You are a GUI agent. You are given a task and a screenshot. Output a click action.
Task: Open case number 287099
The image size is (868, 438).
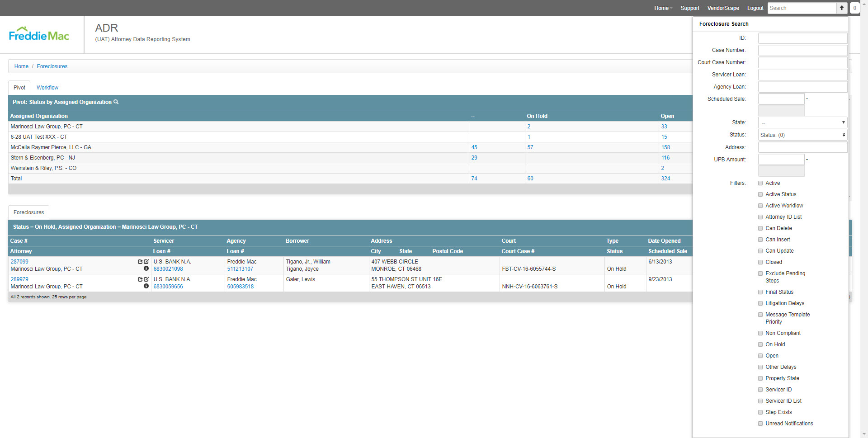19,262
